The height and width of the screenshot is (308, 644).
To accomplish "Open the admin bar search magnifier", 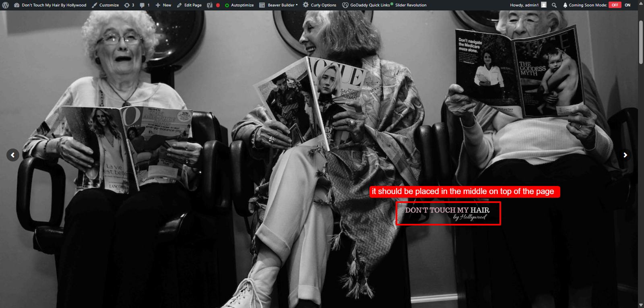I will point(554,5).
